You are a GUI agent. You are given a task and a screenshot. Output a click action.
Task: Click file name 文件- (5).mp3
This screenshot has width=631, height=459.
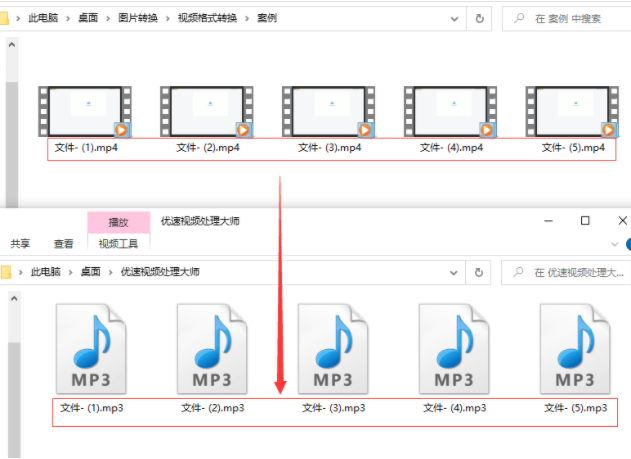pos(575,408)
